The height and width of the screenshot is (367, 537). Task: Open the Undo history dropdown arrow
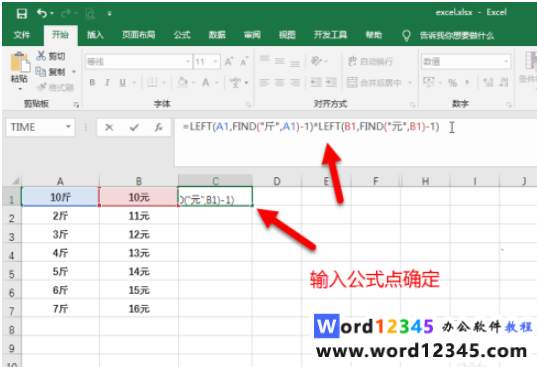[x=52, y=14]
